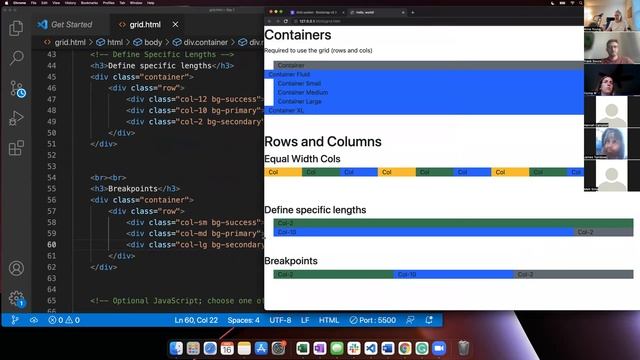Click first yellow Col cell
The width and height of the screenshot is (640, 360).
coord(283,172)
